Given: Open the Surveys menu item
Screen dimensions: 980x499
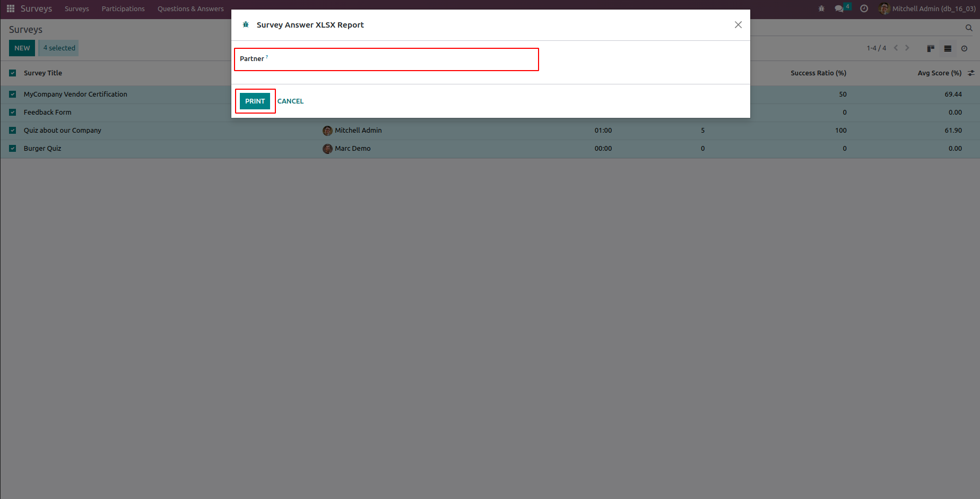Looking at the screenshot, I should point(77,8).
